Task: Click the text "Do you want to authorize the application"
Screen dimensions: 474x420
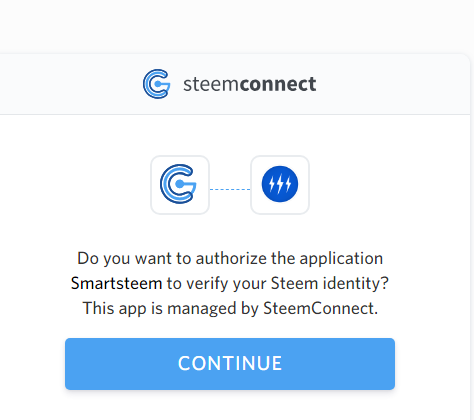Action: (x=230, y=259)
